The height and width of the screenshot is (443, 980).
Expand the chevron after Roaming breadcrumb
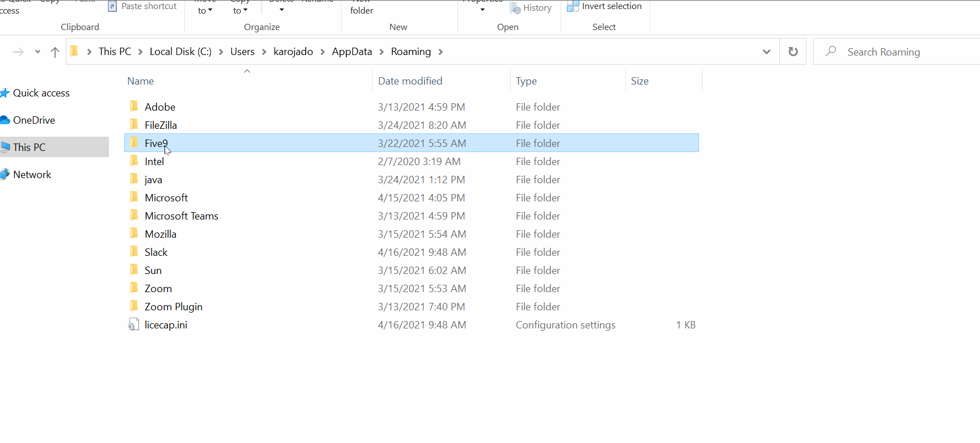[x=440, y=52]
